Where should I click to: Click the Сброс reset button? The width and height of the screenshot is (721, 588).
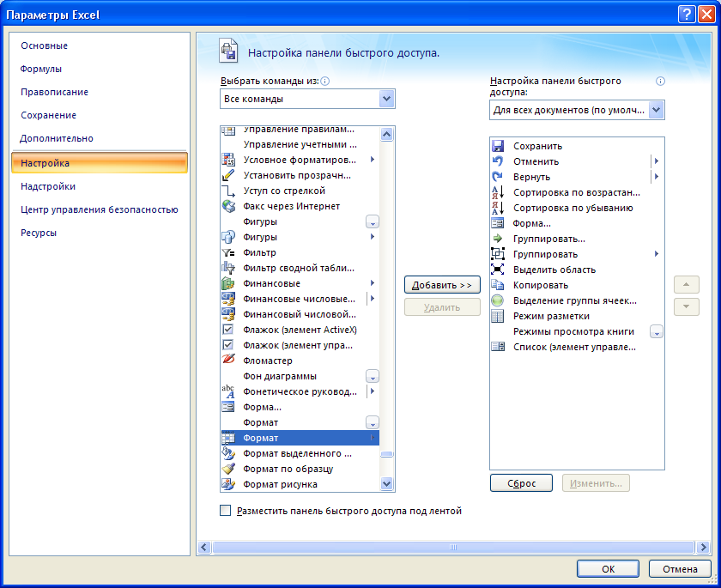coord(522,483)
